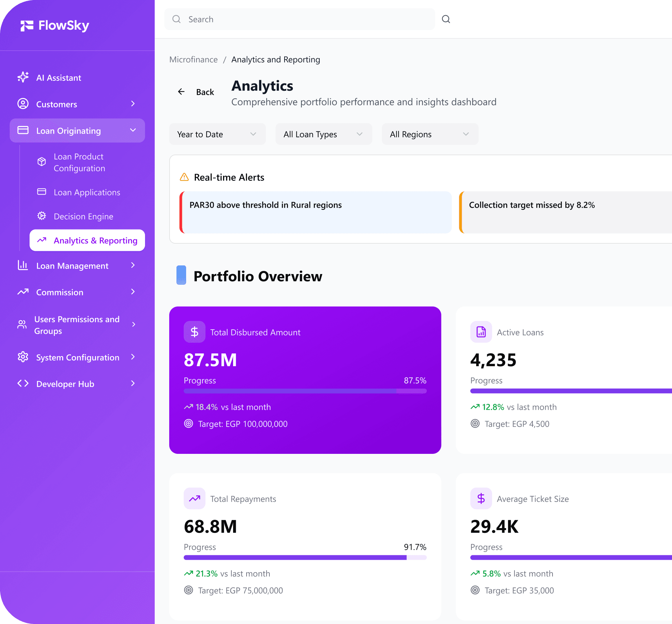Click the search magnifier icon
Screen dimensions: 672x624
446,19
